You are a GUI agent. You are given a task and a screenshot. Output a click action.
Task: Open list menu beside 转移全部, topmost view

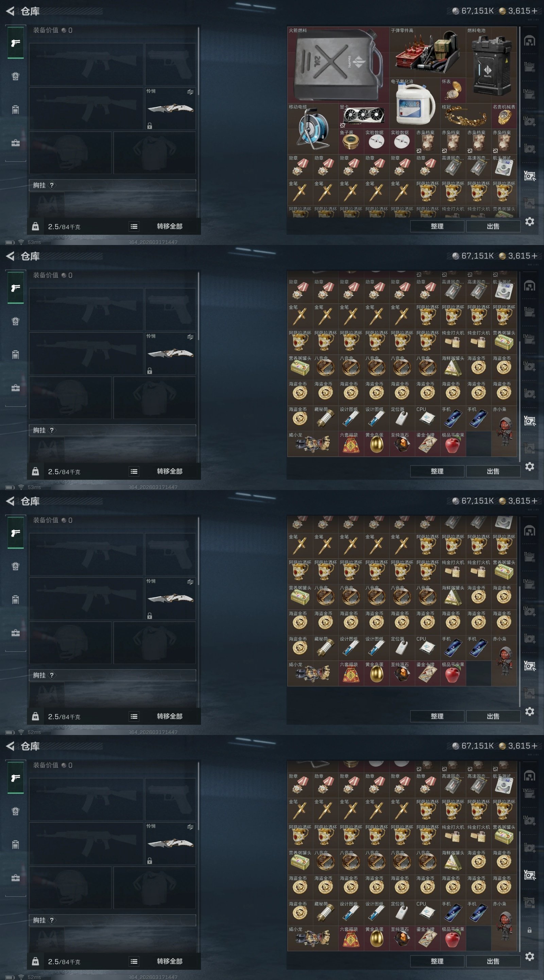134,226
